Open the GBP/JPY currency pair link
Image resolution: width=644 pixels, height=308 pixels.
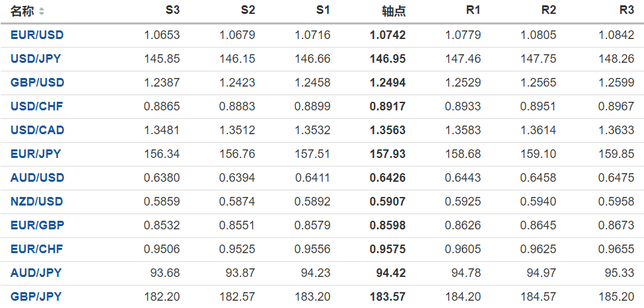coord(36,297)
